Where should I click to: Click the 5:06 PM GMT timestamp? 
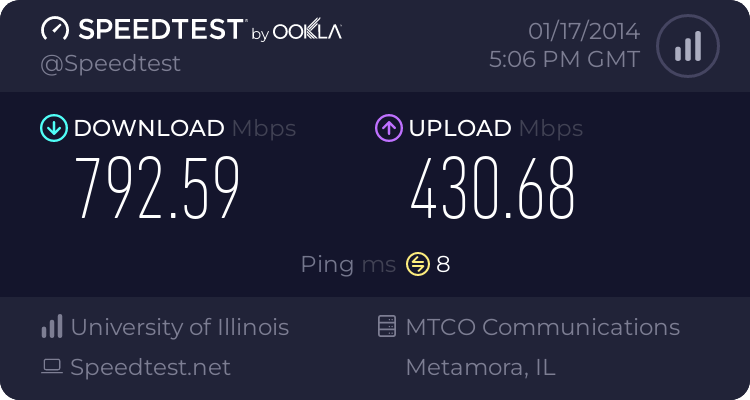click(564, 60)
